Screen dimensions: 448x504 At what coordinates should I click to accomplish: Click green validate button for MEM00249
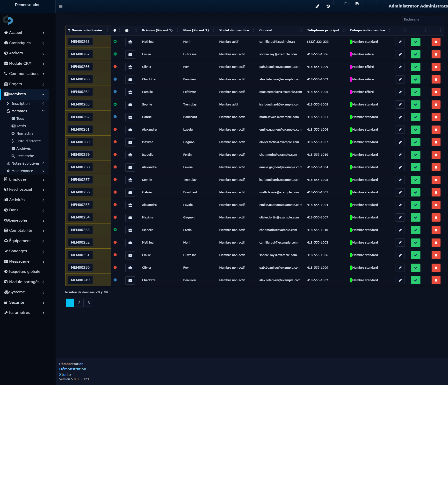(x=415, y=280)
